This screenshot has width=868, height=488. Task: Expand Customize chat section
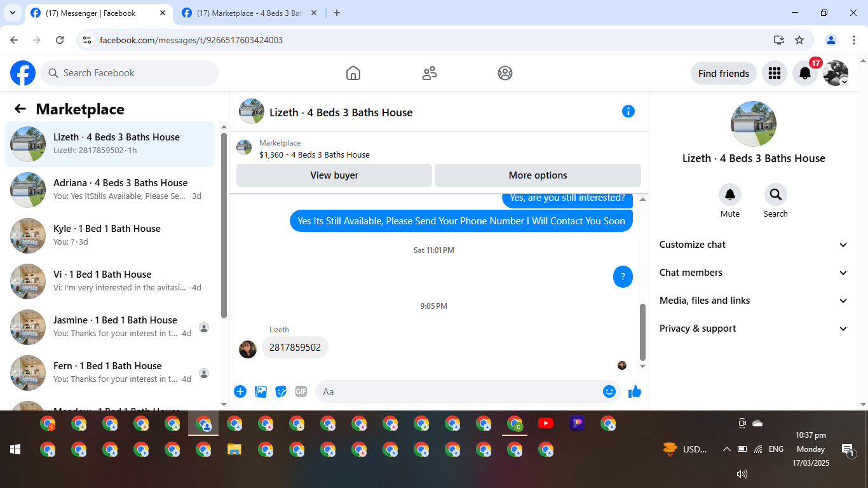[x=754, y=245]
